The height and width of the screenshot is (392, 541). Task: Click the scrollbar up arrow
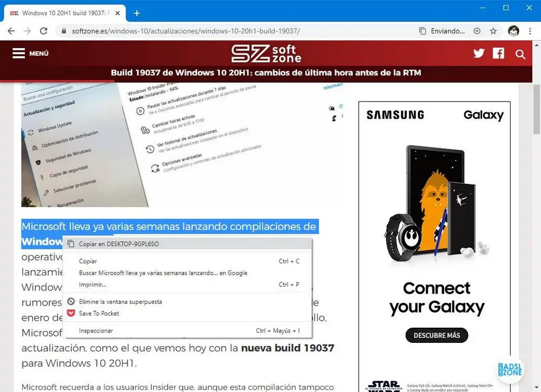tap(537, 45)
